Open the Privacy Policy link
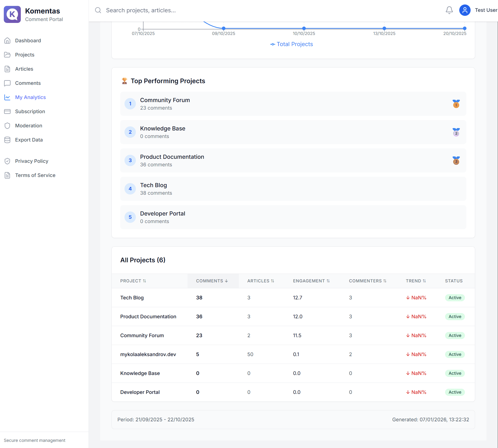This screenshot has width=498, height=448. tap(31, 161)
